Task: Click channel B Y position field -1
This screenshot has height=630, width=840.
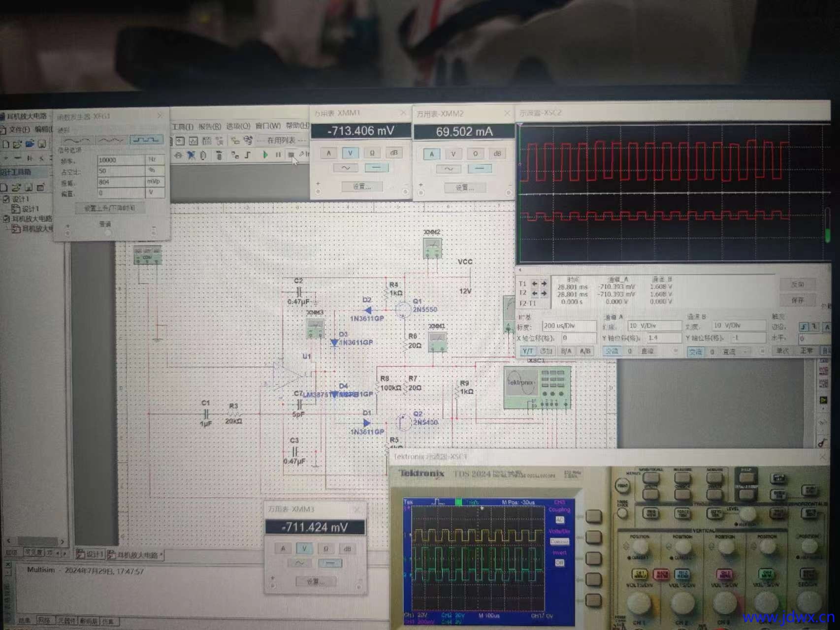Action: [x=747, y=338]
